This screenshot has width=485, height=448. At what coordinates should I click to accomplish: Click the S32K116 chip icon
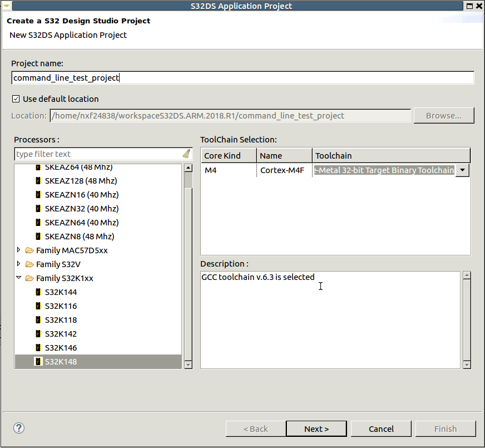[x=38, y=306]
